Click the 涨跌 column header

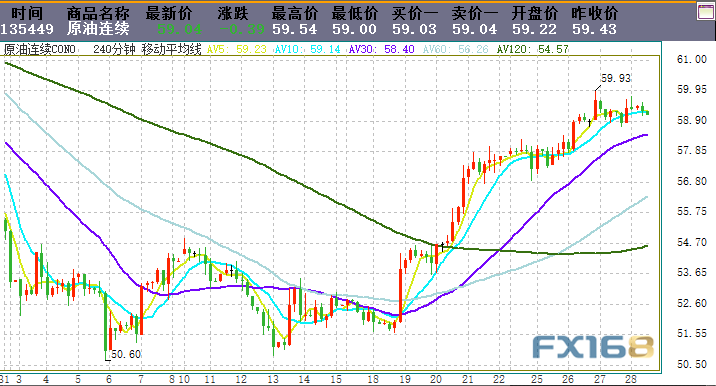pyautogui.click(x=233, y=13)
